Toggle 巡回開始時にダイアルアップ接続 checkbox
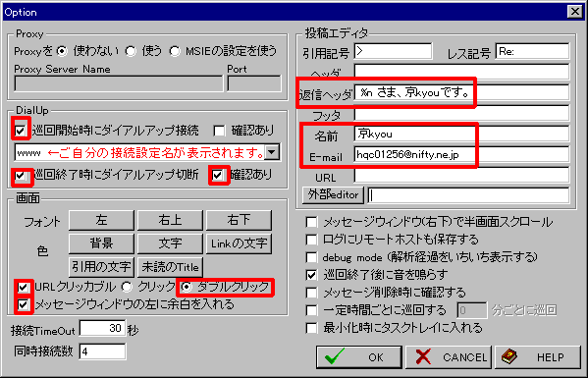 coord(21,131)
